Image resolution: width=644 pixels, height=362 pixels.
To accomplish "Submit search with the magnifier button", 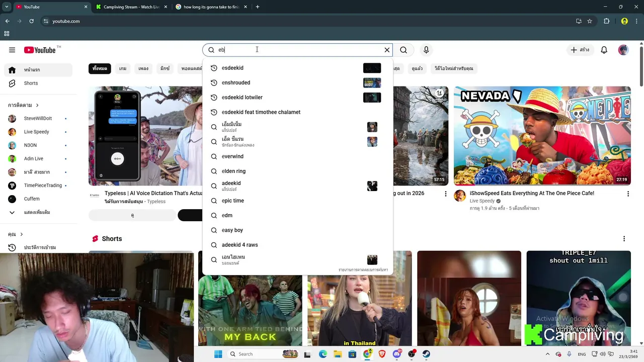I will coord(404,50).
